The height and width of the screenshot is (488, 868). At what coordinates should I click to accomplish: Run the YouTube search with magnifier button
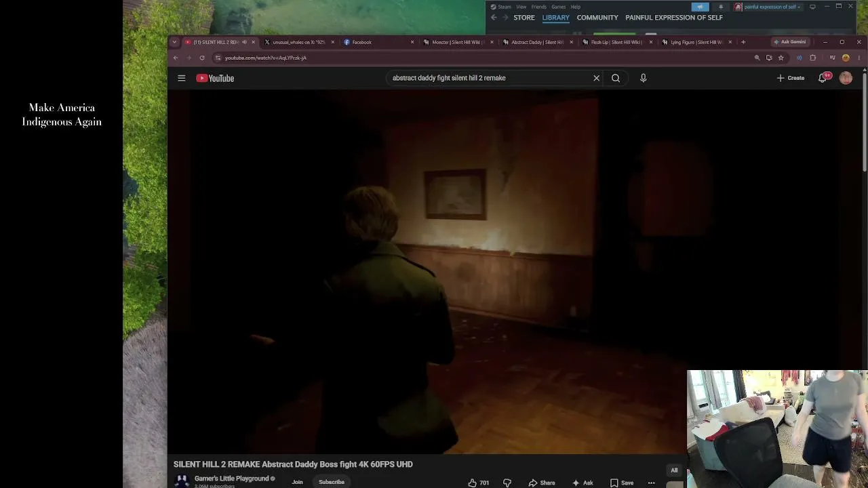616,78
